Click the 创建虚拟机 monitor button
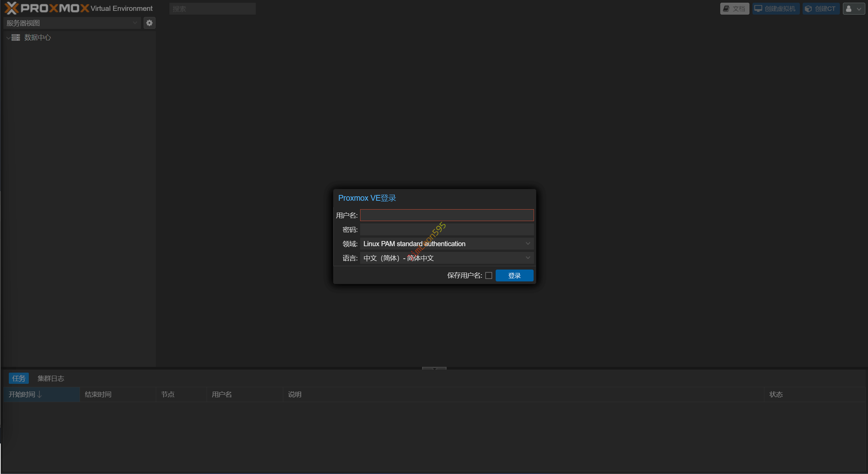 (x=776, y=9)
